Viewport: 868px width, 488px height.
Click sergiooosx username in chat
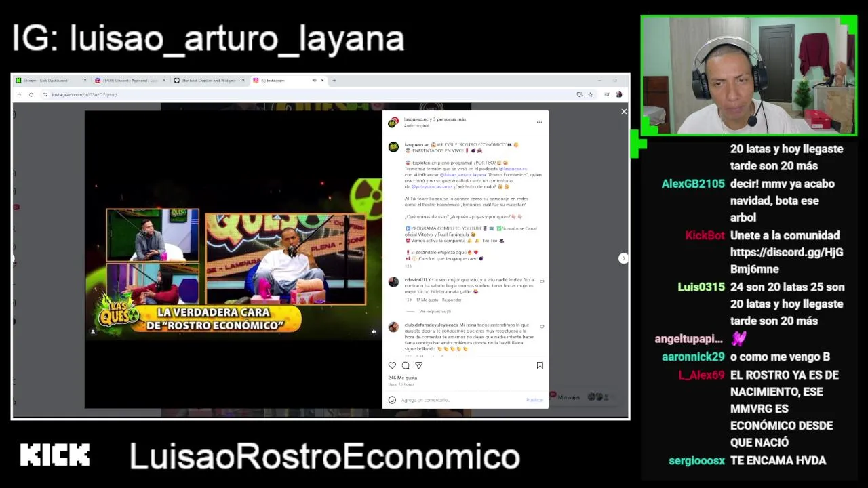(x=696, y=460)
